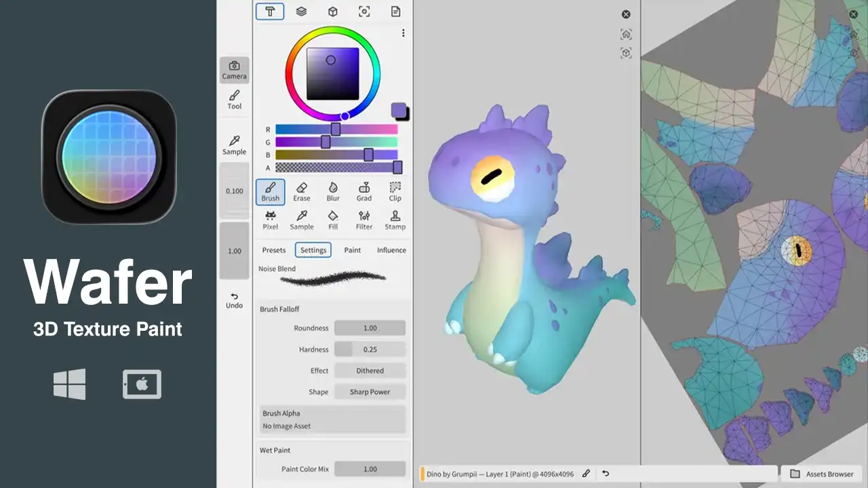Activate the Clip tool

point(395,192)
